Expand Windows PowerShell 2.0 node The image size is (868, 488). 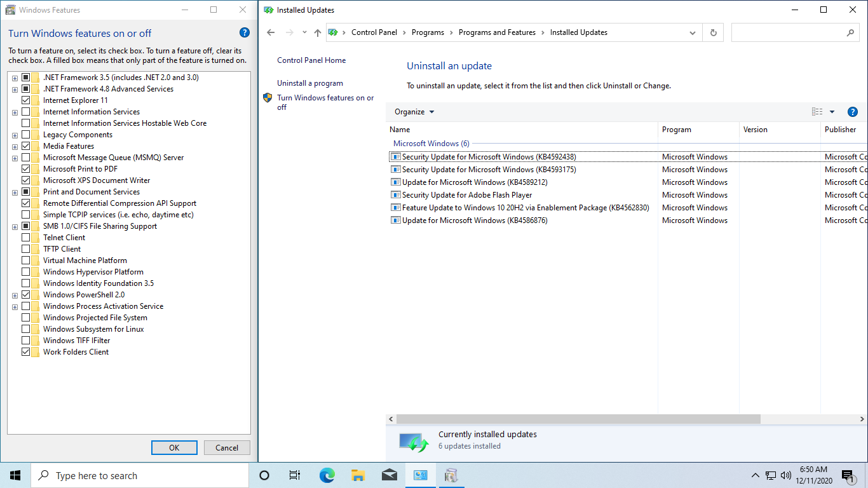[x=15, y=295]
